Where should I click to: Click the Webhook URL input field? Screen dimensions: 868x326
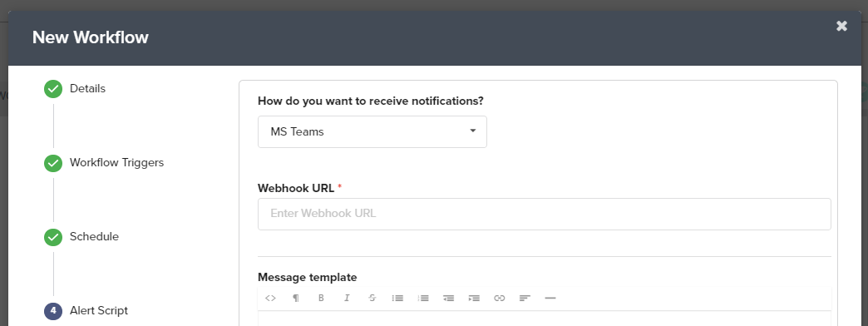pyautogui.click(x=544, y=214)
